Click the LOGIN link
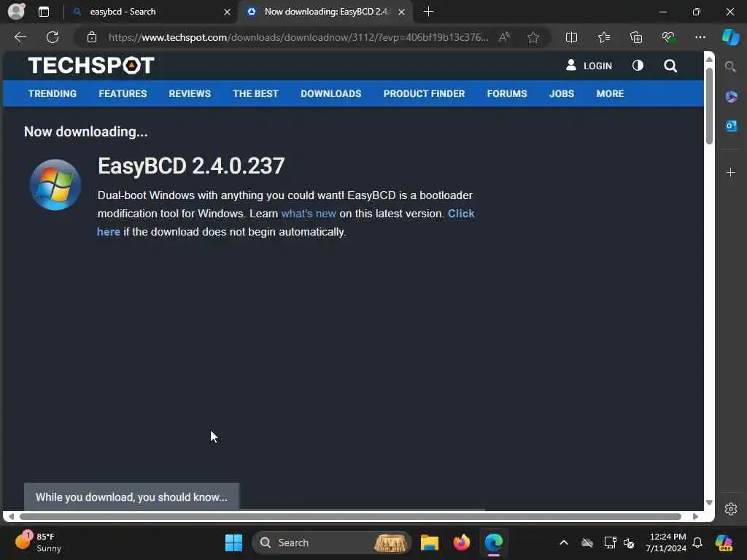The width and height of the screenshot is (747, 560). [589, 66]
